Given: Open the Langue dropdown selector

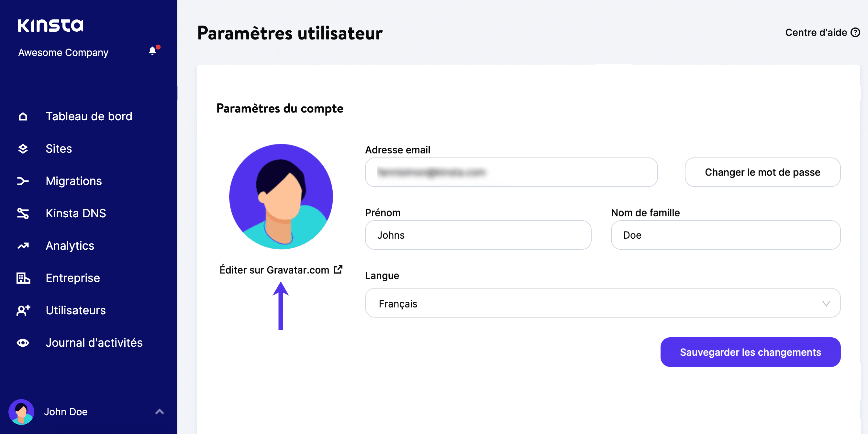Looking at the screenshot, I should click(603, 303).
